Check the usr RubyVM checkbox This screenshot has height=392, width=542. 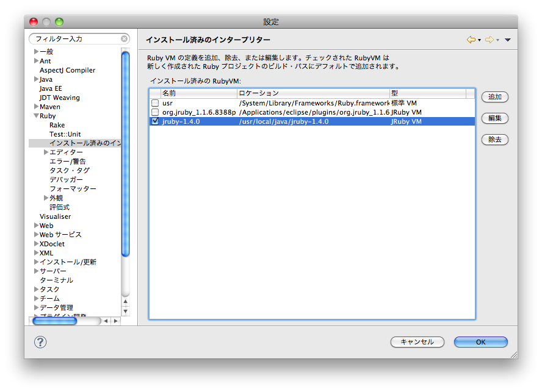pos(155,103)
